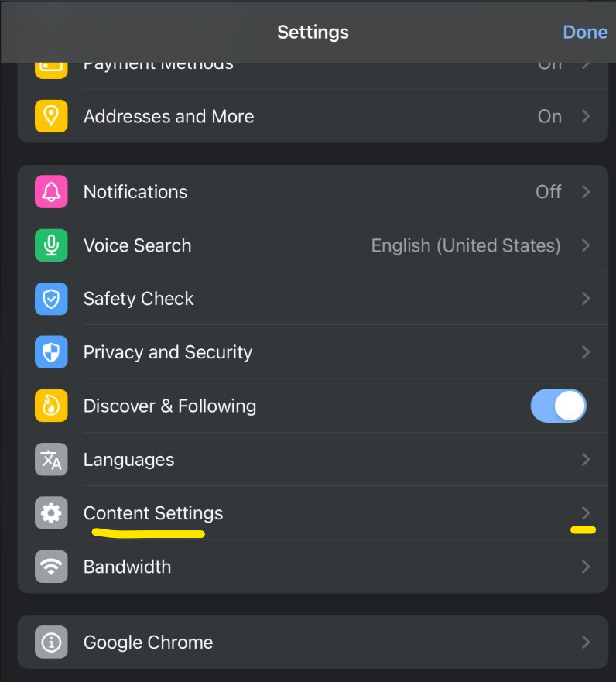The width and height of the screenshot is (616, 682).
Task: Tap the Privacy and Security shield icon
Action: point(51,352)
